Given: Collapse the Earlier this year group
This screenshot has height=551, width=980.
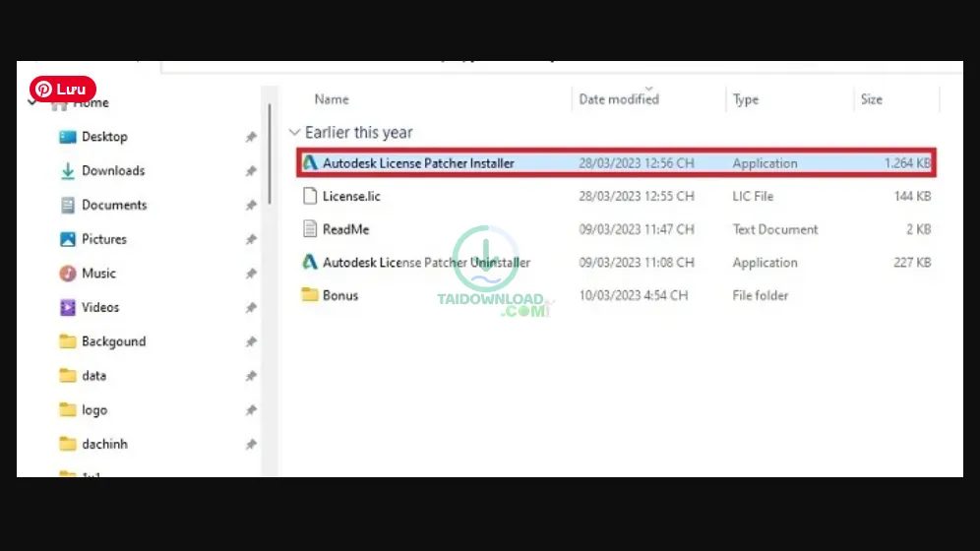Looking at the screenshot, I should [294, 133].
